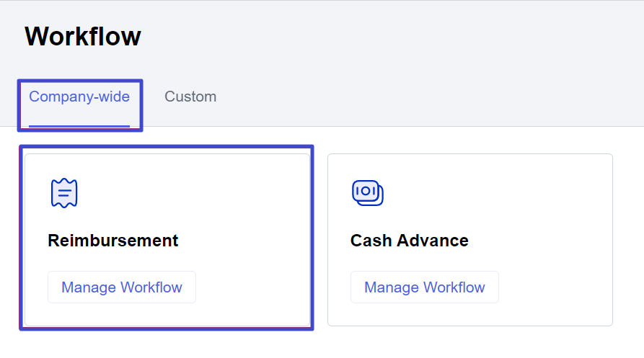
Task: Click the Cash Advance banknotes icon
Action: point(367,193)
